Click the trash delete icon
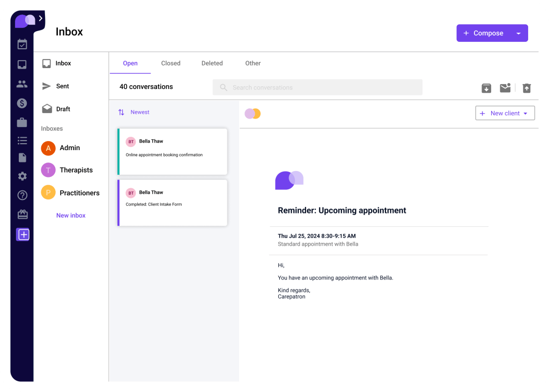 coord(526,88)
